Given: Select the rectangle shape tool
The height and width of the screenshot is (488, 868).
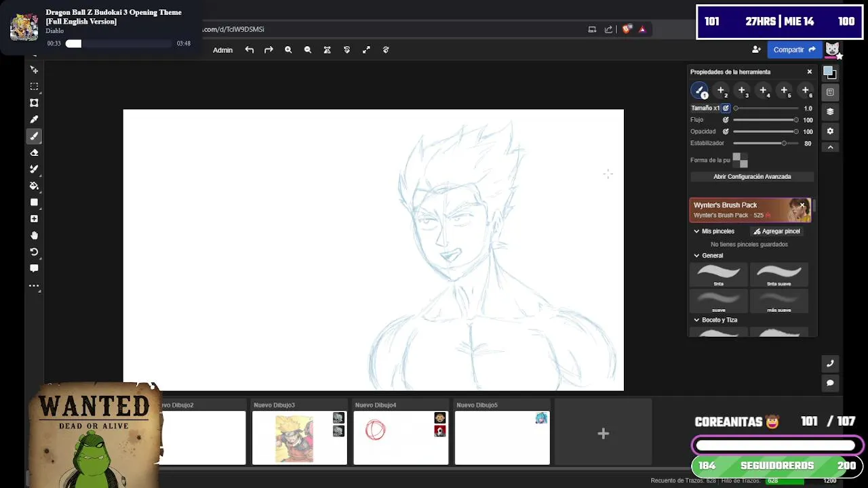Looking at the screenshot, I should click(x=34, y=202).
